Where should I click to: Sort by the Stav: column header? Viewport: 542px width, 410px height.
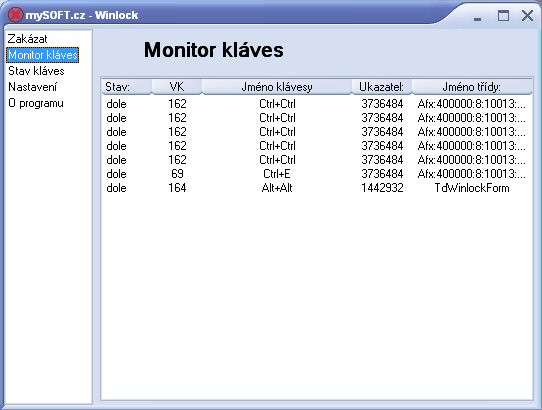pyautogui.click(x=127, y=87)
